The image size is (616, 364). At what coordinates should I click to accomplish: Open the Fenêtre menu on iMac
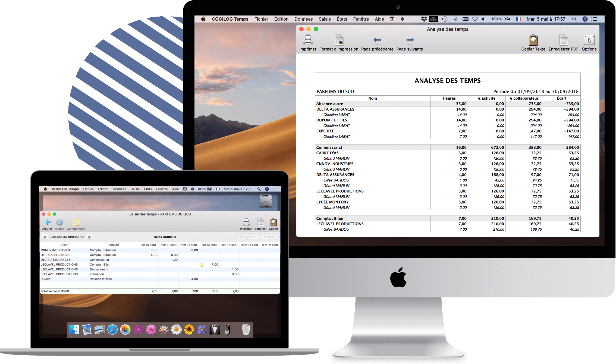(x=361, y=19)
